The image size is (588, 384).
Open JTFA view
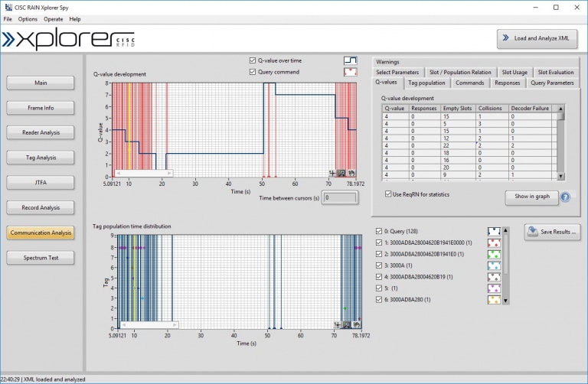41,183
